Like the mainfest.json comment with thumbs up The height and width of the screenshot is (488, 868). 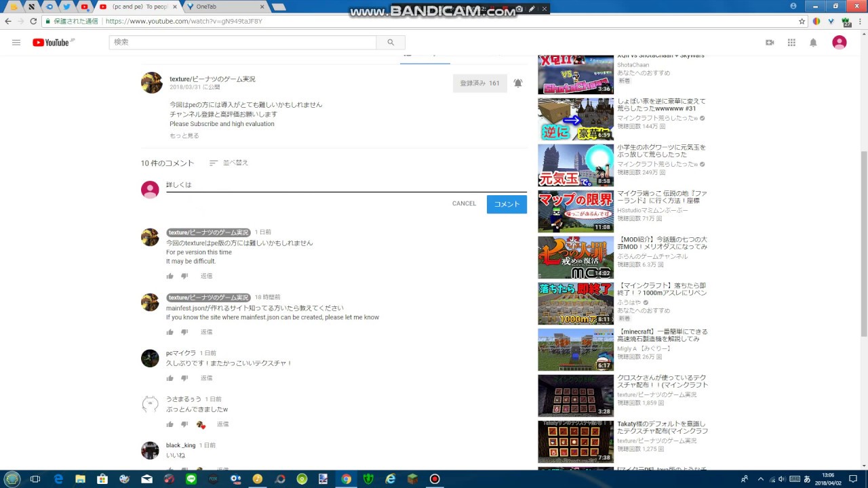pyautogui.click(x=170, y=331)
